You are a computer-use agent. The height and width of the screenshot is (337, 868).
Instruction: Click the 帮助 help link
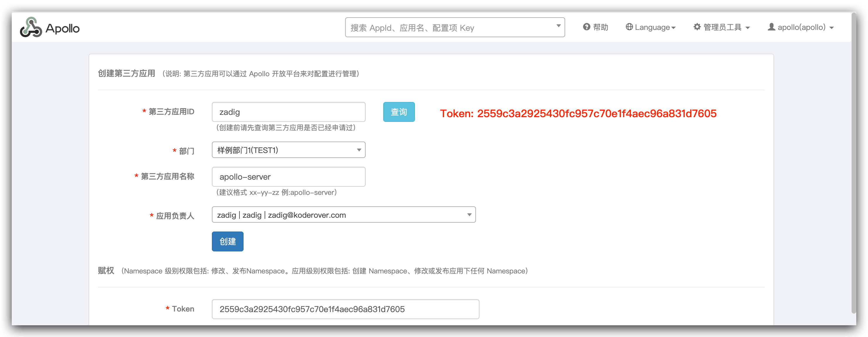pyautogui.click(x=600, y=27)
